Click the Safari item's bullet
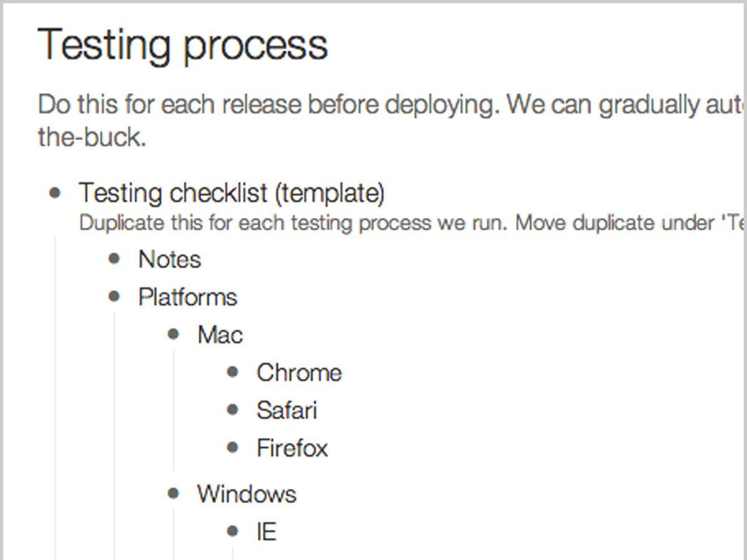Image resolution: width=747 pixels, height=560 pixels. pyautogui.click(x=233, y=410)
